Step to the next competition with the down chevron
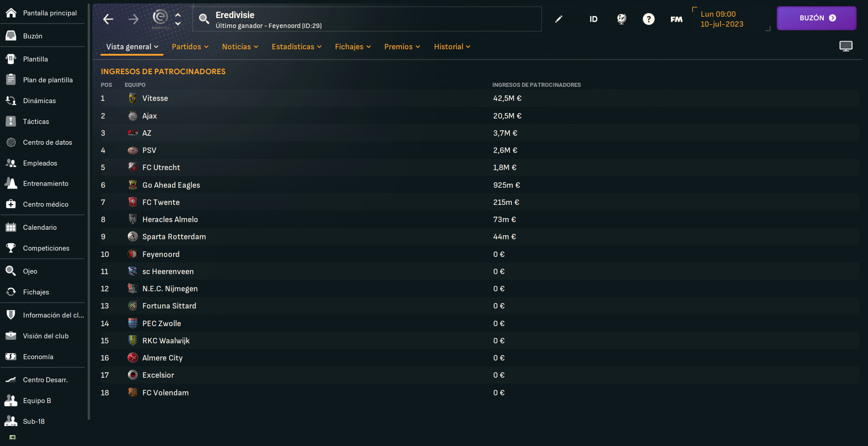 pos(178,23)
